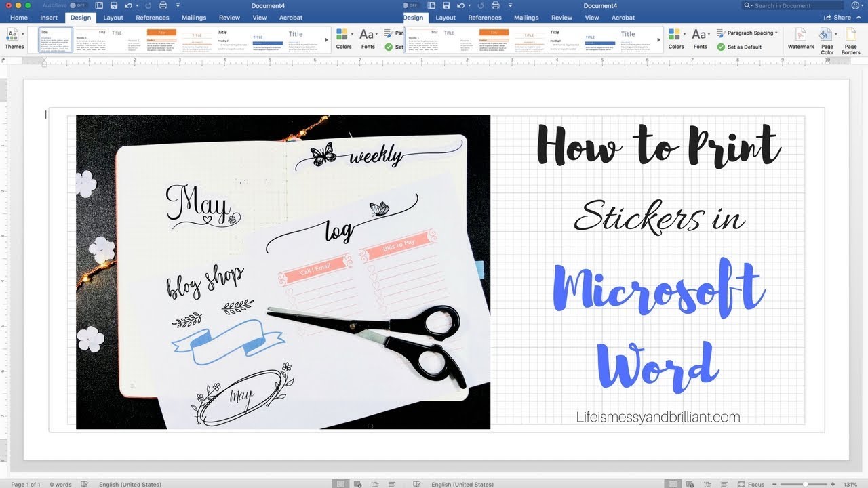
Task: Open Layout tab in left window
Action: click(x=113, y=18)
